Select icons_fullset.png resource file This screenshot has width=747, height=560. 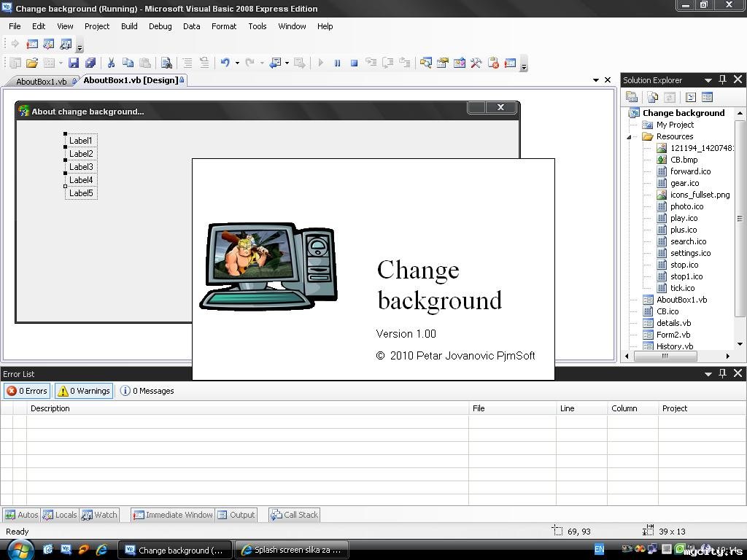point(700,195)
